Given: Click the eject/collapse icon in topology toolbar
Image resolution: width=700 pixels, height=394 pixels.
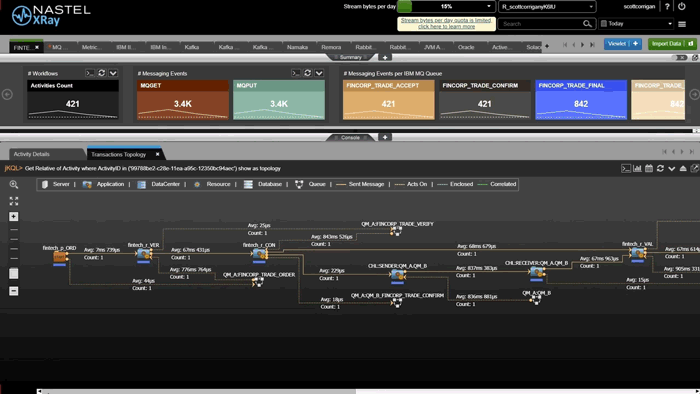Looking at the screenshot, I should 683,169.
